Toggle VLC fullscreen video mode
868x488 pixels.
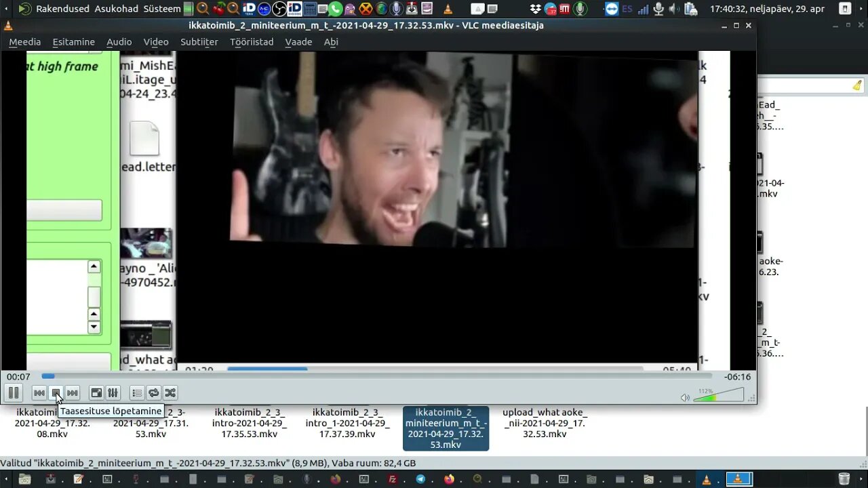96,392
